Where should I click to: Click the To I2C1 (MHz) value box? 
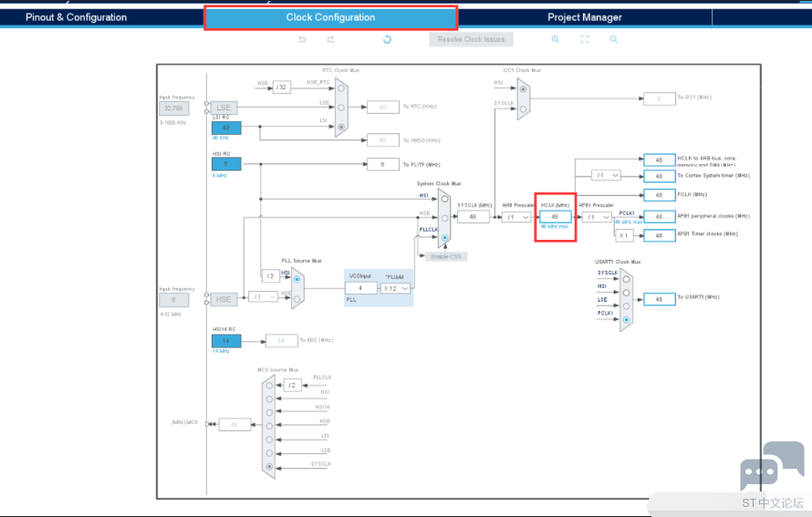660,98
